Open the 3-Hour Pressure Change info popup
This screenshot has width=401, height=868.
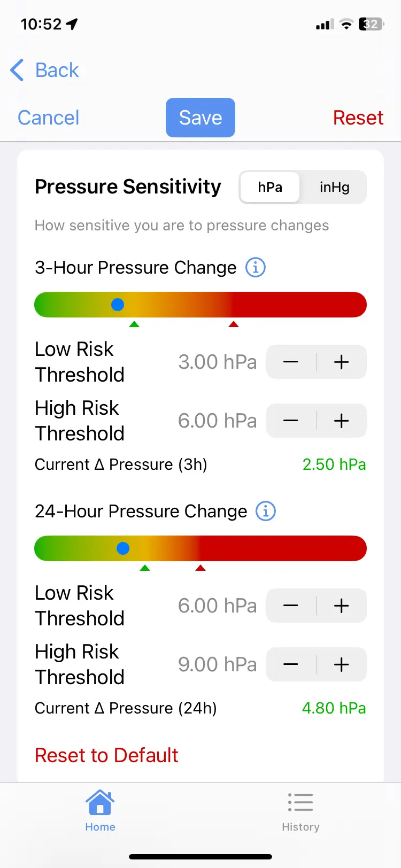[255, 267]
